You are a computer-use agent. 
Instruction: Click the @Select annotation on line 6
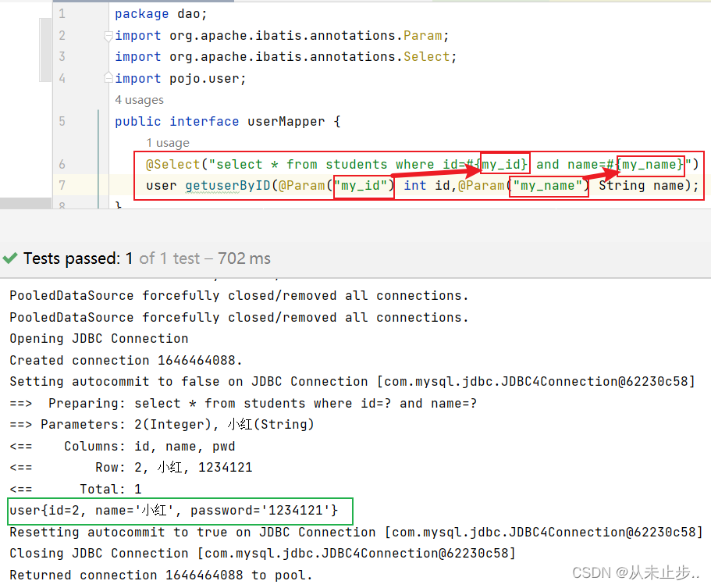[x=172, y=164]
